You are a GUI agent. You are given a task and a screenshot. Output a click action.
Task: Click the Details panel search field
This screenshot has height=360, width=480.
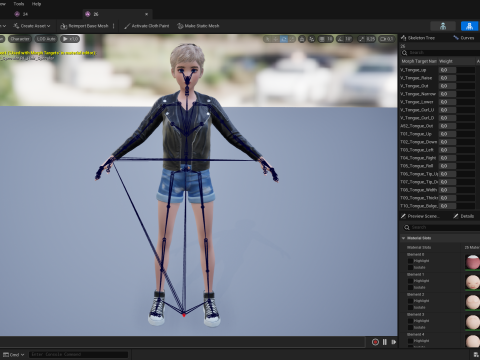pyautogui.click(x=442, y=227)
